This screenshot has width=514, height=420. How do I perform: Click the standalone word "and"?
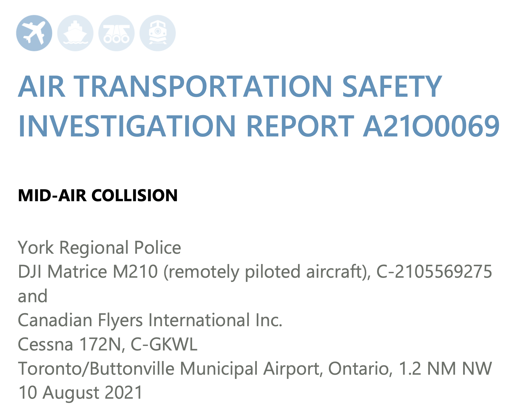(x=32, y=296)
